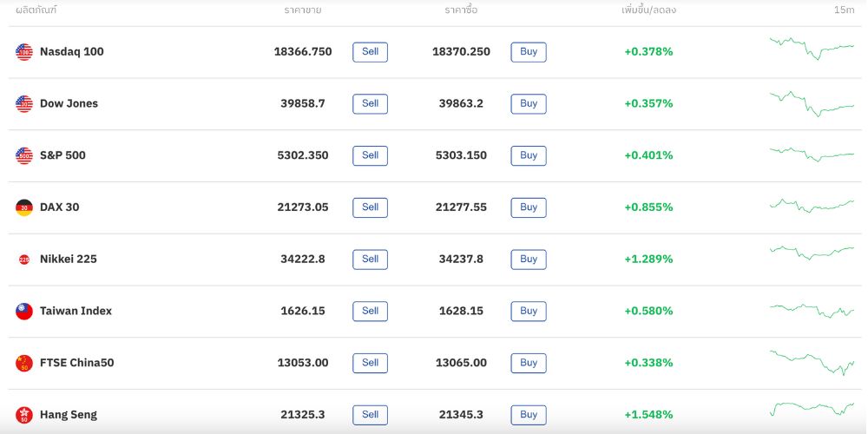868x434 pixels.
Task: Open the Nasdaq 100 15m sparkline chart
Action: [812, 48]
